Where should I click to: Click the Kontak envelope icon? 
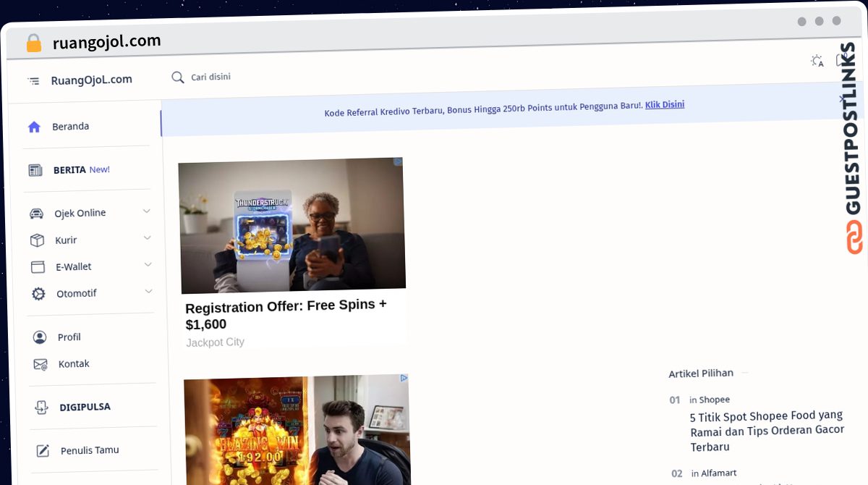point(41,364)
